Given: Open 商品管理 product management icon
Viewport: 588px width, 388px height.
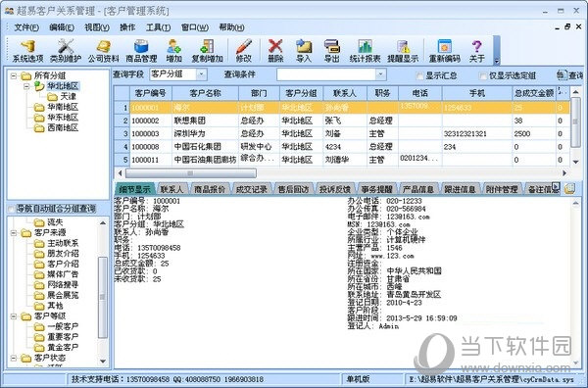Looking at the screenshot, I should pyautogui.click(x=141, y=51).
